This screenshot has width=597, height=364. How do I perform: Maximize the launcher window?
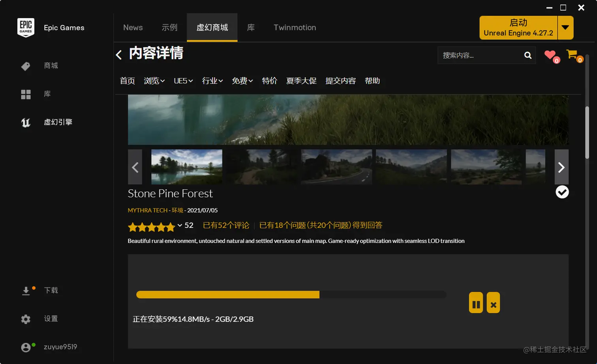pyautogui.click(x=563, y=8)
